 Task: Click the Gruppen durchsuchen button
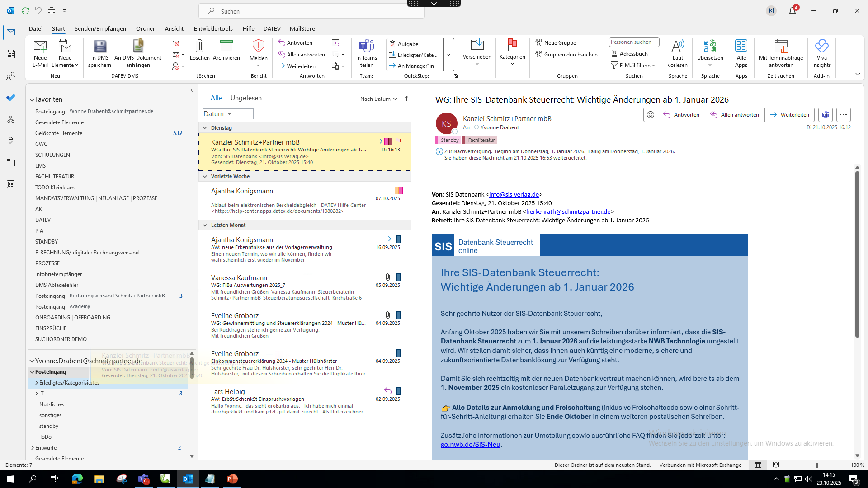coord(566,55)
